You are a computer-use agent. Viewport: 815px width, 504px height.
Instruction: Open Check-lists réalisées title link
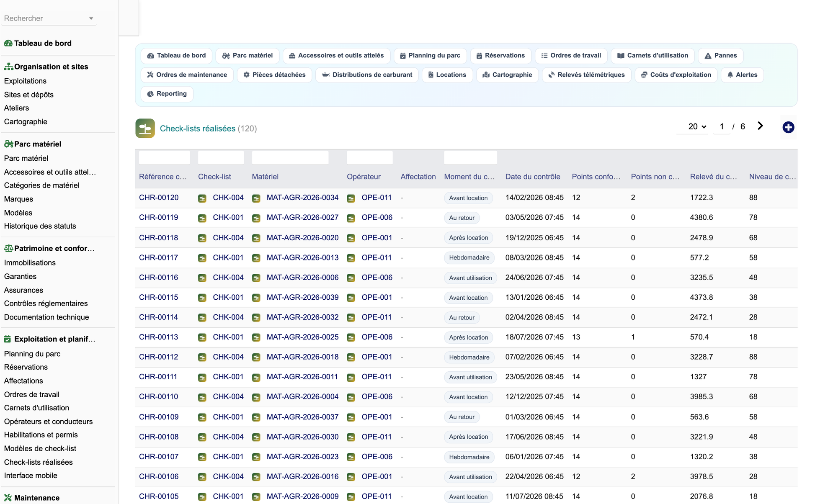point(198,129)
